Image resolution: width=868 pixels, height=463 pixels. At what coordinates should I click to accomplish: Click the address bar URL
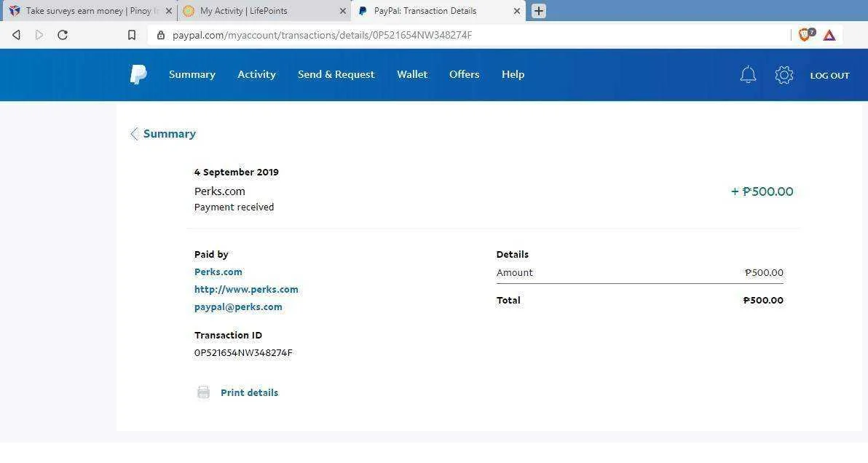click(322, 35)
